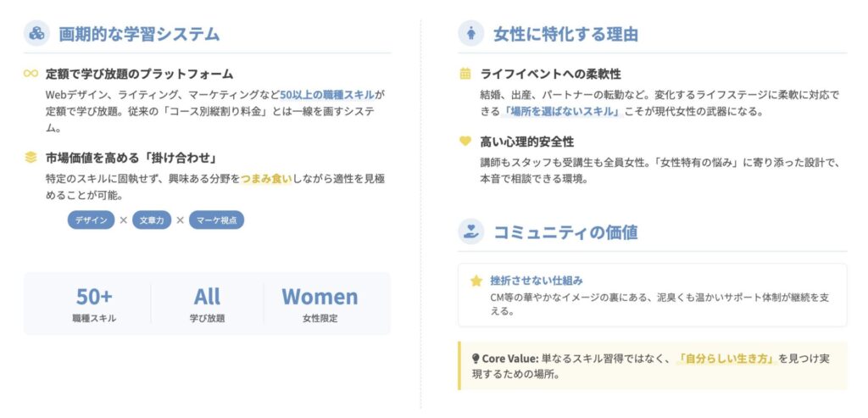Click the yellow つまみ食い highlighted word
This screenshot has height=418, width=868.
(265, 178)
